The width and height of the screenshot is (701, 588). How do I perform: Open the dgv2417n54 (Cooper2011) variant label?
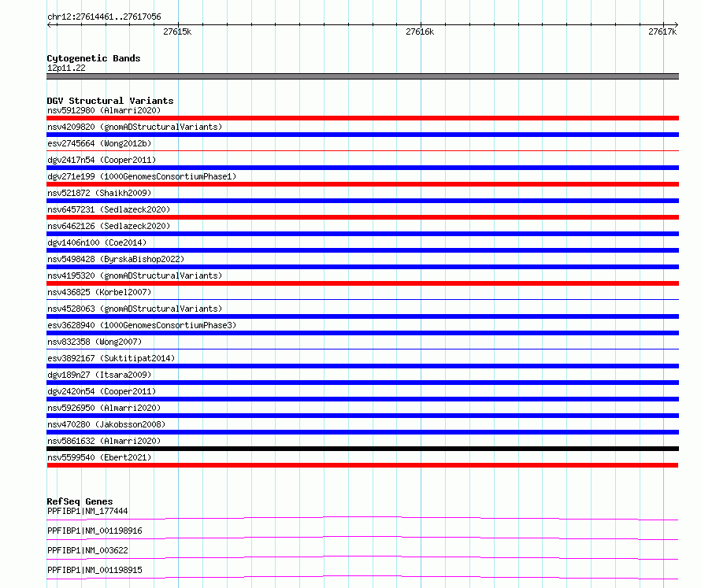pyautogui.click(x=102, y=160)
